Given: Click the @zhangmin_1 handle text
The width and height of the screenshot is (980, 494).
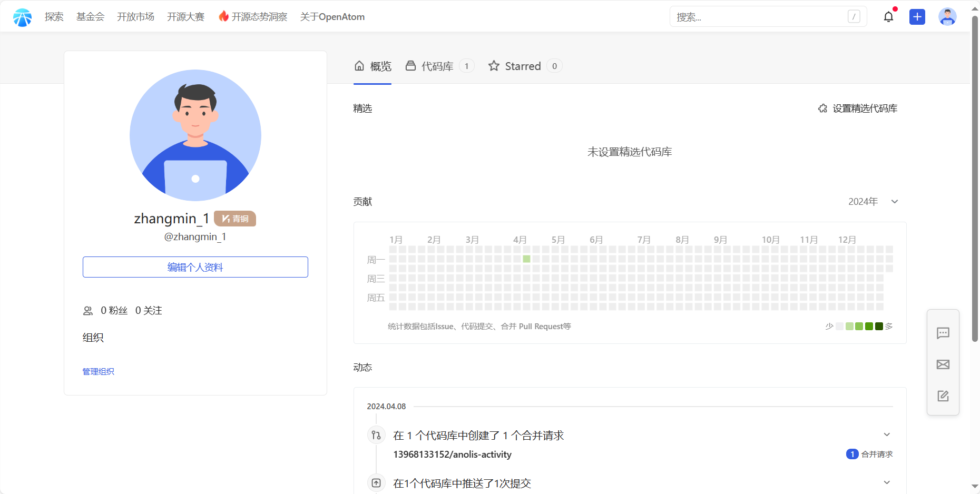Looking at the screenshot, I should coord(195,237).
